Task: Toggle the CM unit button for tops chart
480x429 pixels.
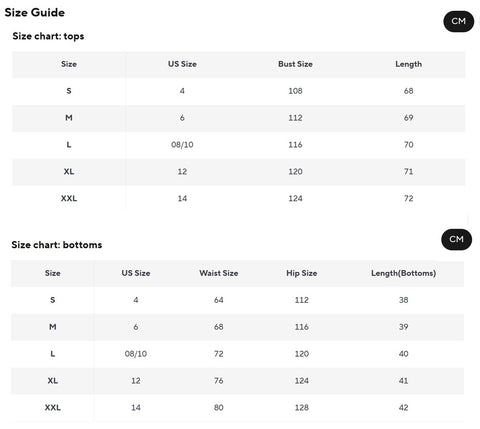Action: [458, 21]
